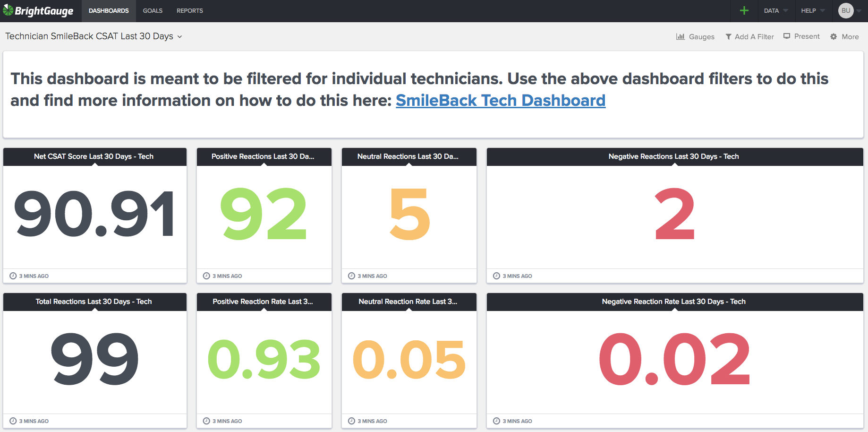Click the Positive Reactions Last 30 Days title
Viewport: 868px width, 432px height.
(x=263, y=156)
